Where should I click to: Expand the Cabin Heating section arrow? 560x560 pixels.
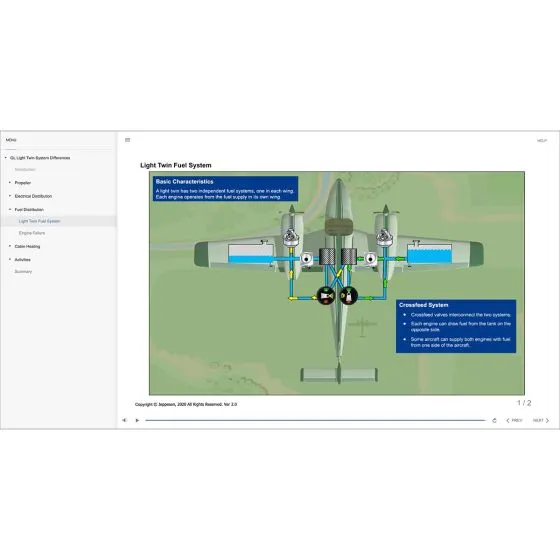tap(10, 246)
